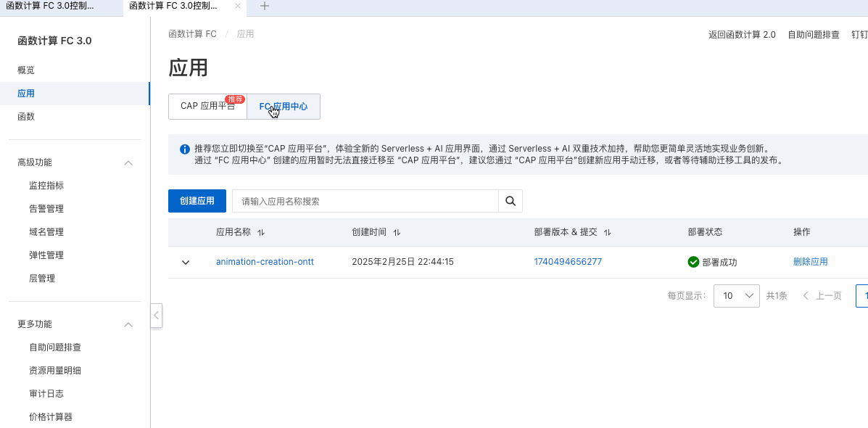The height and width of the screenshot is (428, 868).
Task: Collapse the 高级功能 section
Action: pyautogui.click(x=128, y=162)
